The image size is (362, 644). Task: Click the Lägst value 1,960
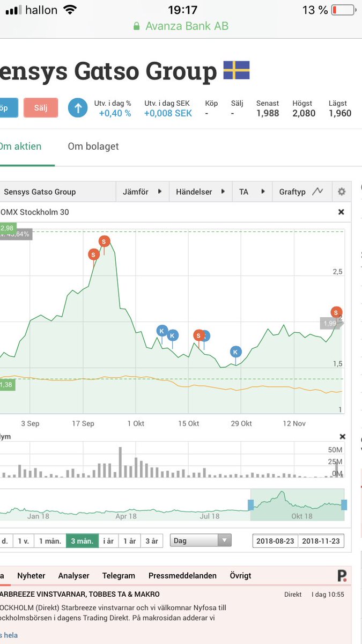[x=340, y=113]
